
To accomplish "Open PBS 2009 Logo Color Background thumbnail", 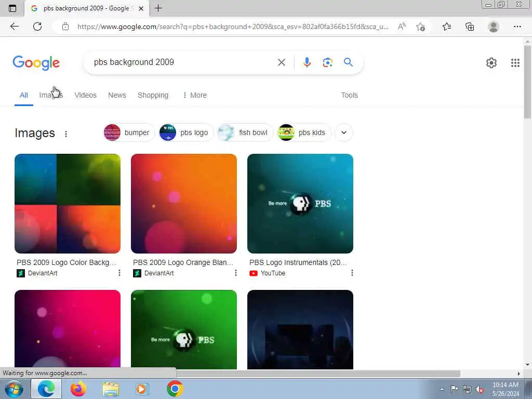I will pos(68,204).
